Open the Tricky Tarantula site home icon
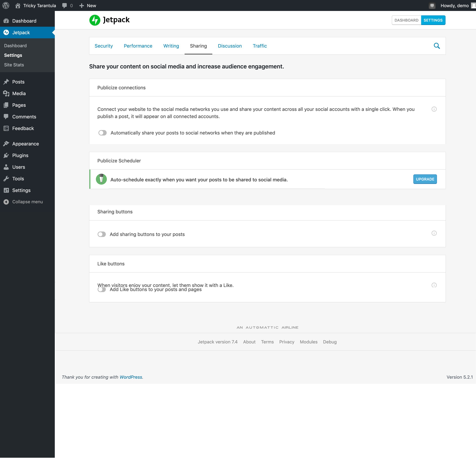This screenshot has width=476, height=462. [18, 5]
